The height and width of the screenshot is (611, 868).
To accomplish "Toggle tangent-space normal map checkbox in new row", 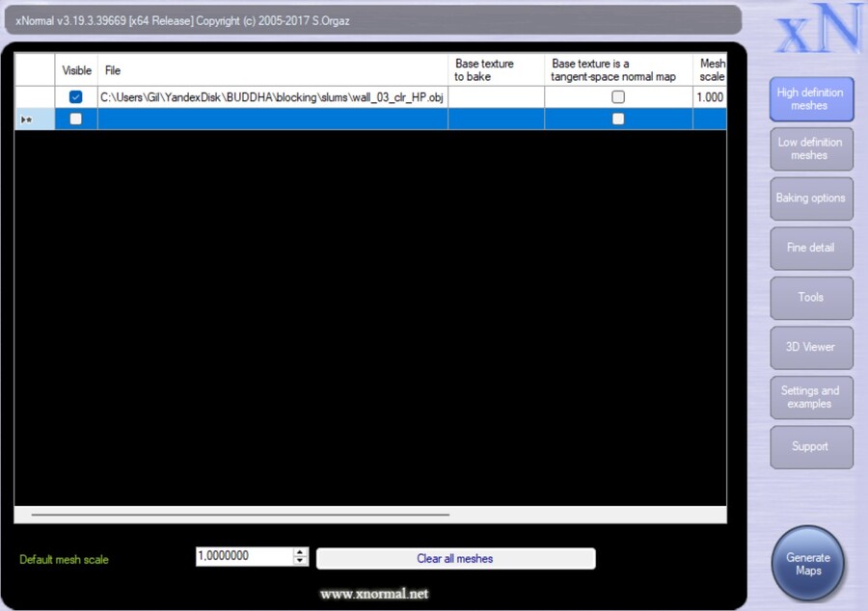I will pos(618,119).
